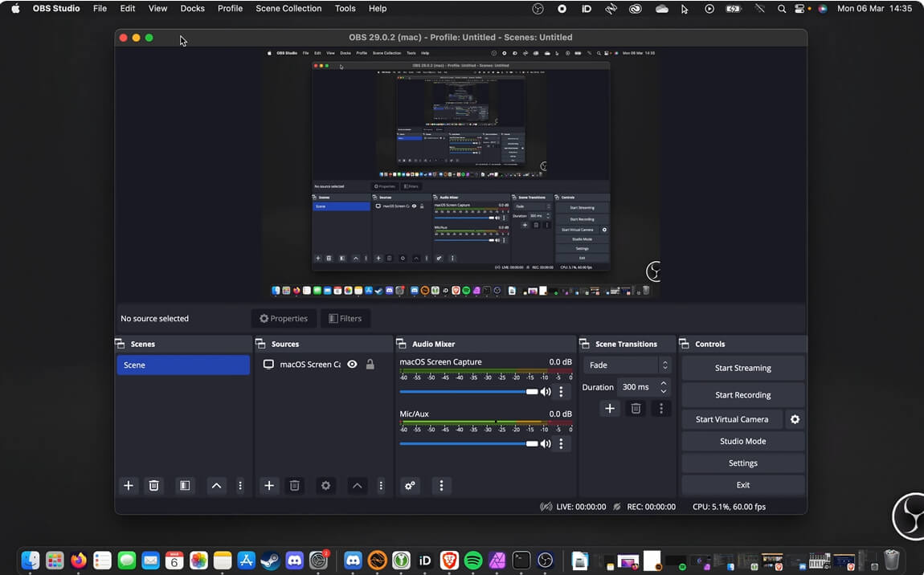This screenshot has width=924, height=575.
Task: Click the Controls panel dock icon
Action: [x=684, y=344]
